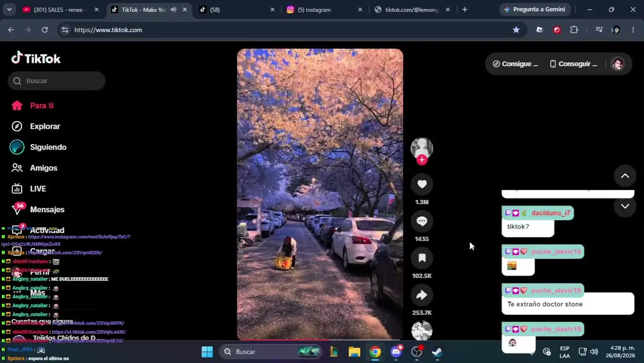Open the ESP LAA language switcher
Viewport: 644px width, 363px height.
pyautogui.click(x=564, y=352)
